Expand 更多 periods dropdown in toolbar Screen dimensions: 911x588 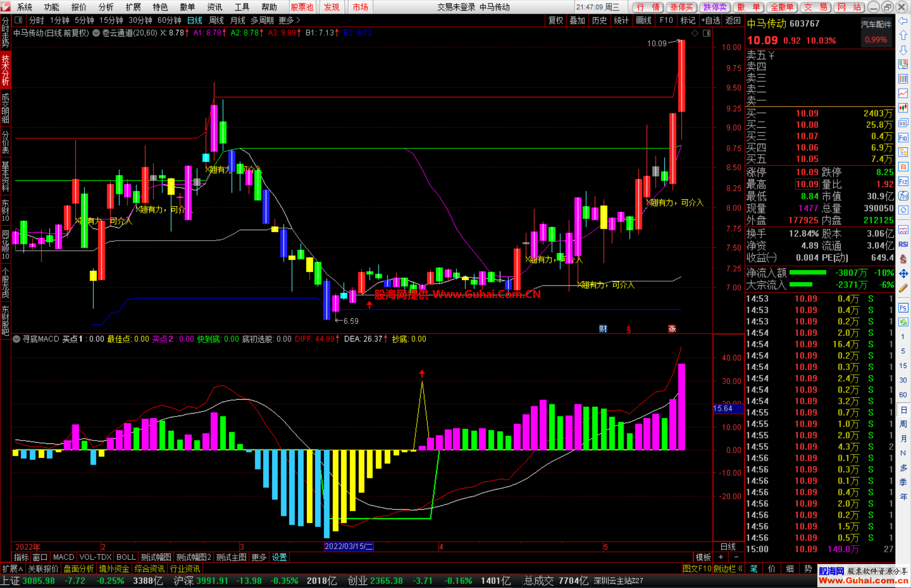289,20
